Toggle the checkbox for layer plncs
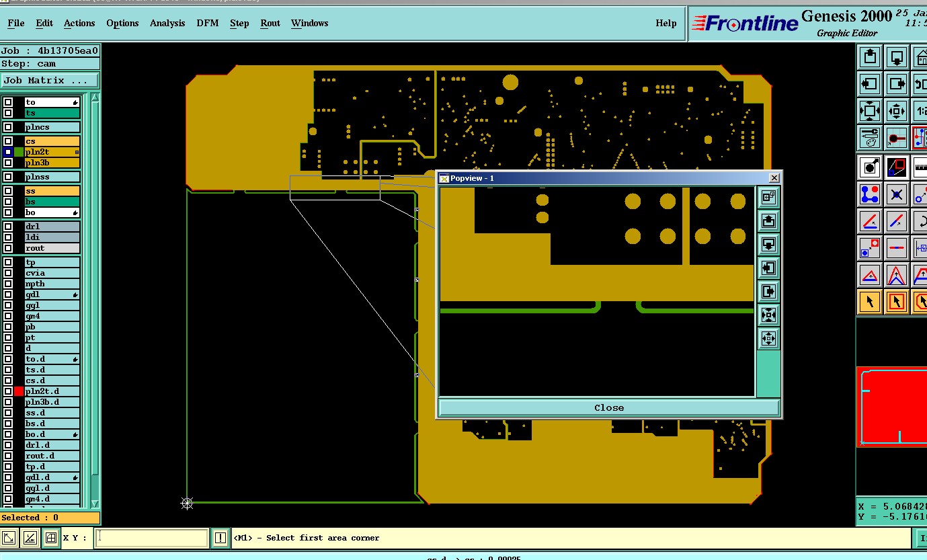This screenshot has width=927, height=560. (8, 127)
